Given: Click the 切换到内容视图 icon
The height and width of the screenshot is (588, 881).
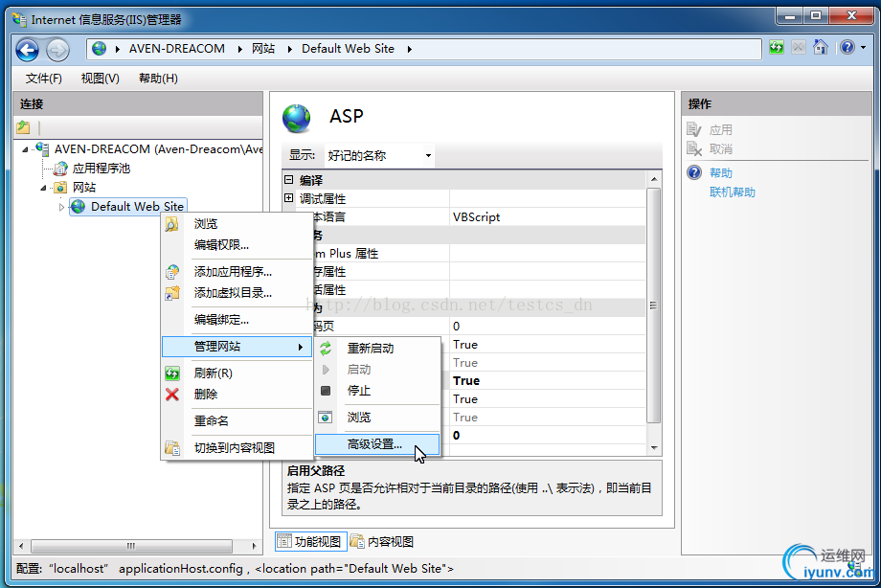Looking at the screenshot, I should point(172,448).
